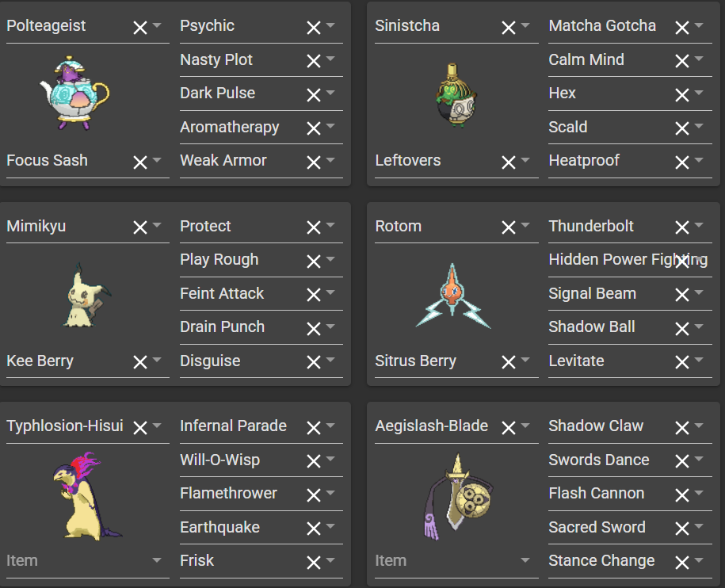725x588 pixels.
Task: Clear the Swords Dance move
Action: tap(682, 461)
